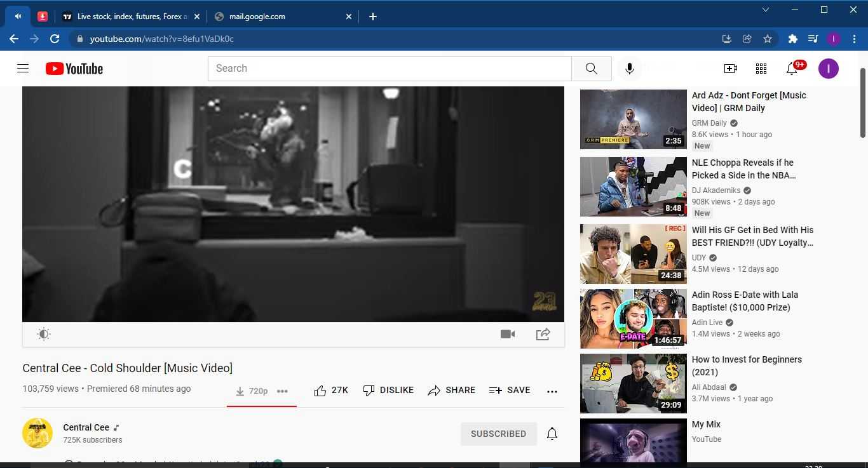868x468 pixels.
Task: Click the Central Cee - Cold Shoulder title
Action: pyautogui.click(x=127, y=368)
